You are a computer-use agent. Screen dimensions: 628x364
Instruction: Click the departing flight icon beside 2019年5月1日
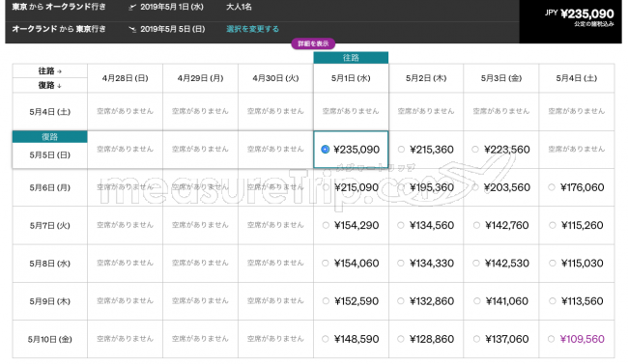[x=132, y=7]
